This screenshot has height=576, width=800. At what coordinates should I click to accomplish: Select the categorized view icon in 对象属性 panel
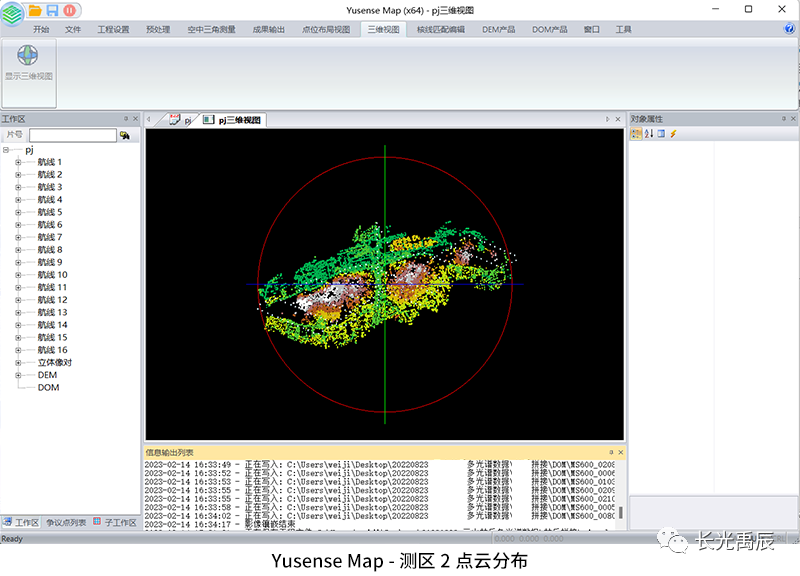[636, 134]
